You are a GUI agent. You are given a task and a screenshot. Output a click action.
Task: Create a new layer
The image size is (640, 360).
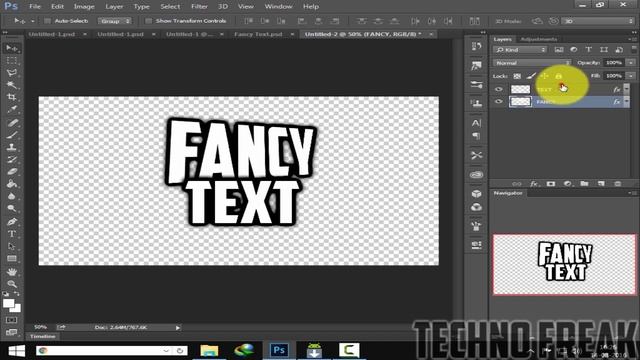tap(601, 184)
